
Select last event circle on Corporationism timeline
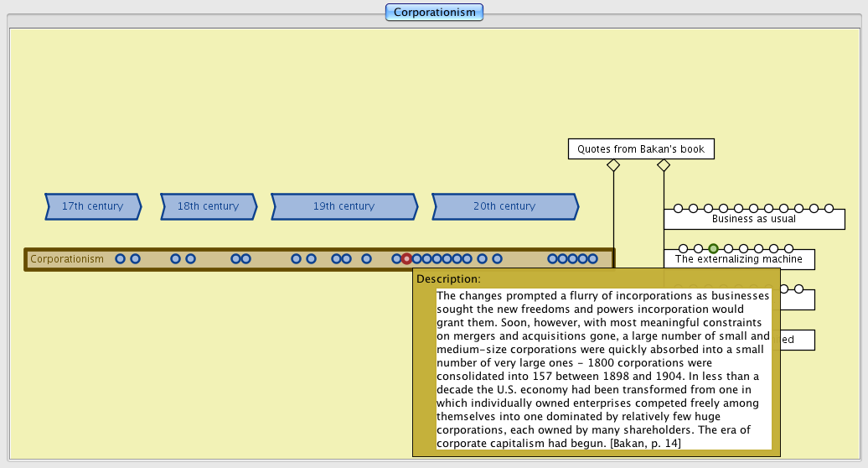click(x=592, y=259)
